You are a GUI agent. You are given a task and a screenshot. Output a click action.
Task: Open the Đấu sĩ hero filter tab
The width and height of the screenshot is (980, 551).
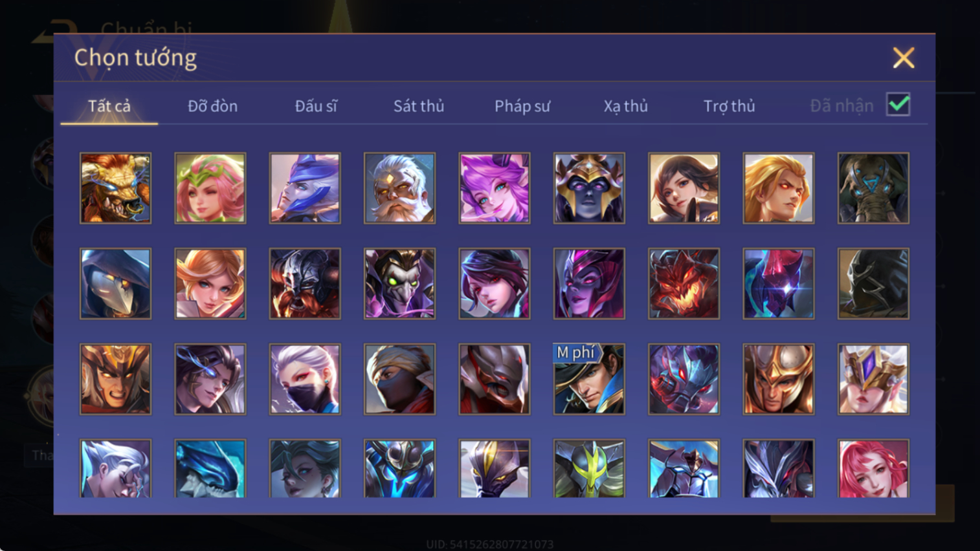(316, 106)
